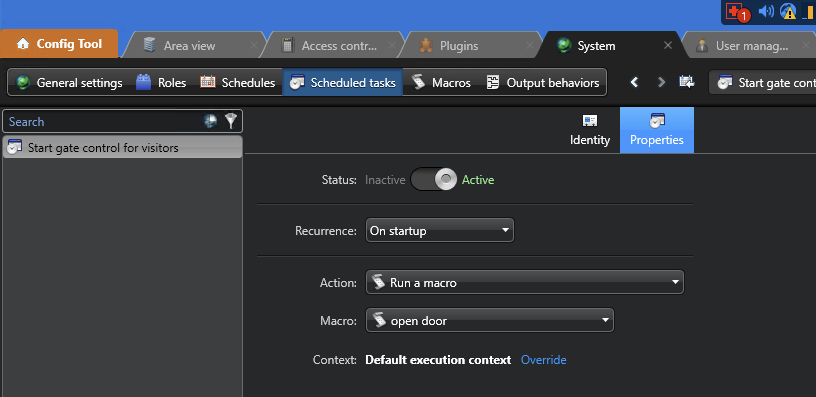Click the building icon on Area view tab
The image size is (816, 397).
pos(150,45)
